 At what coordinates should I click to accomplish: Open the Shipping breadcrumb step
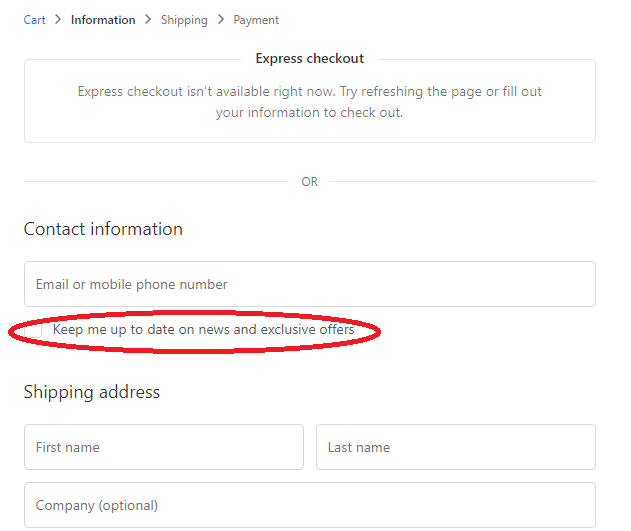tap(184, 20)
